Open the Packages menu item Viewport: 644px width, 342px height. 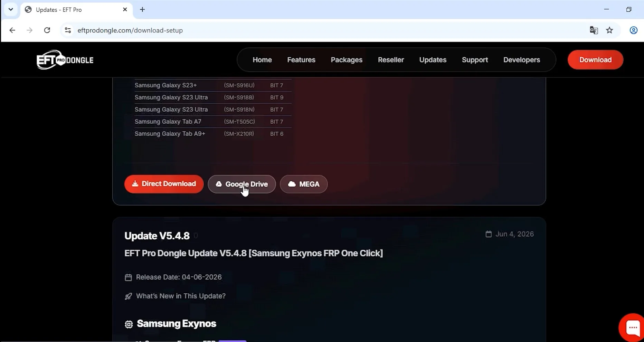(347, 60)
